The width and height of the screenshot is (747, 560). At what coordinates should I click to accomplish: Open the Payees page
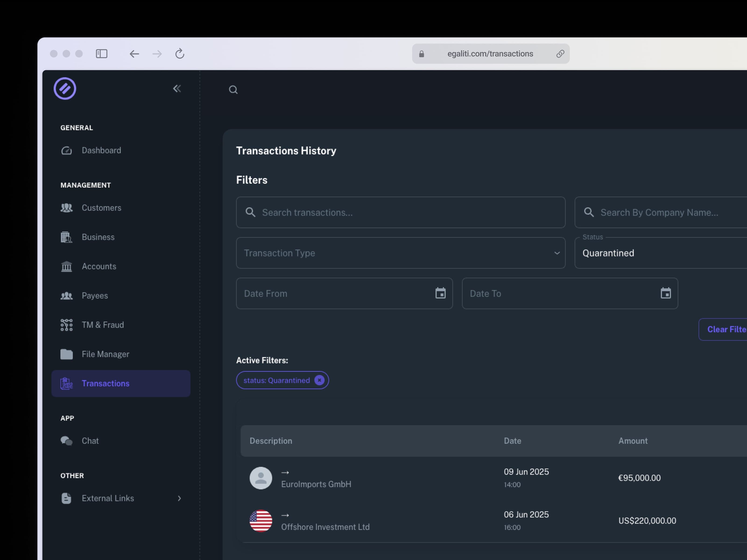(121, 296)
